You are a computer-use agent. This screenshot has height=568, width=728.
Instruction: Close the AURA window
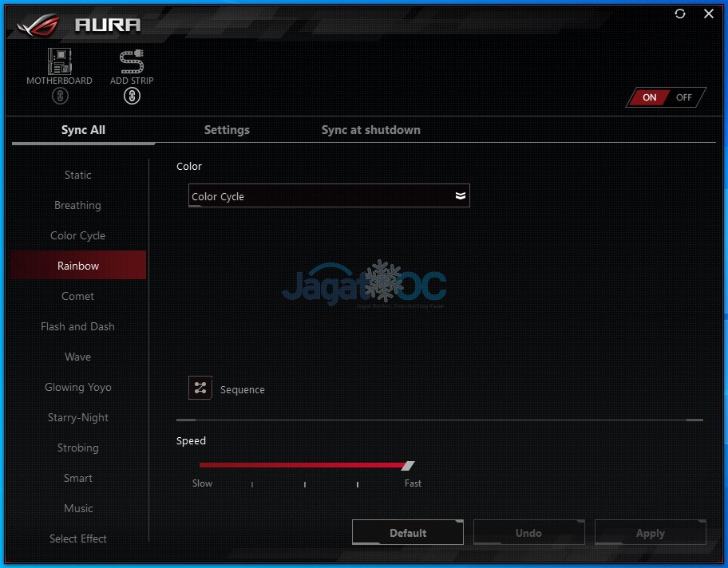[x=709, y=14]
